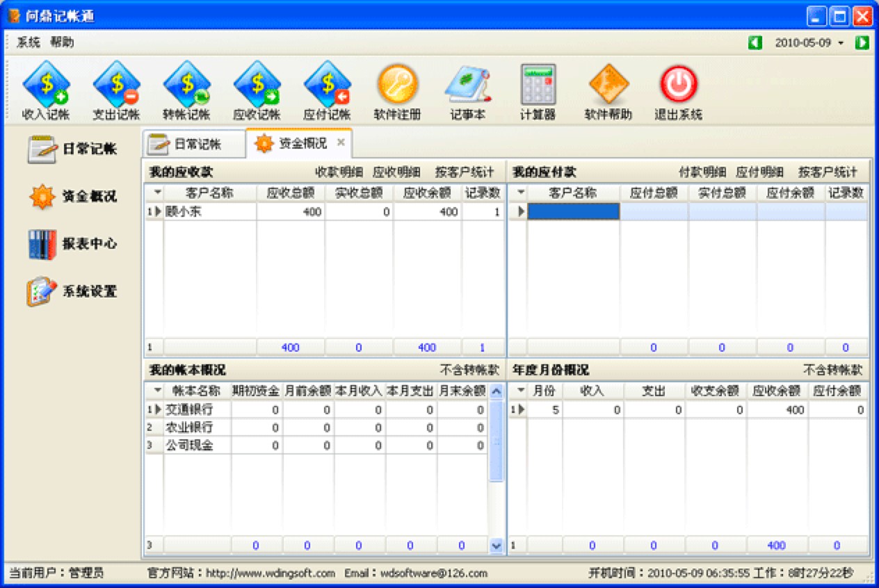The image size is (879, 588).
Task: Open the 记事本 notepad tool
Action: pyautogui.click(x=467, y=90)
